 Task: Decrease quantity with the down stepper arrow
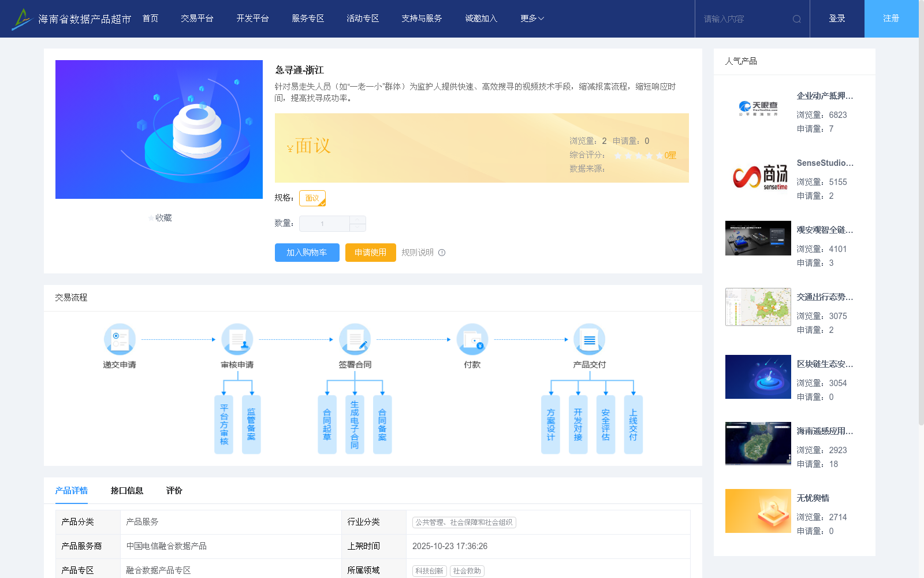tap(358, 227)
